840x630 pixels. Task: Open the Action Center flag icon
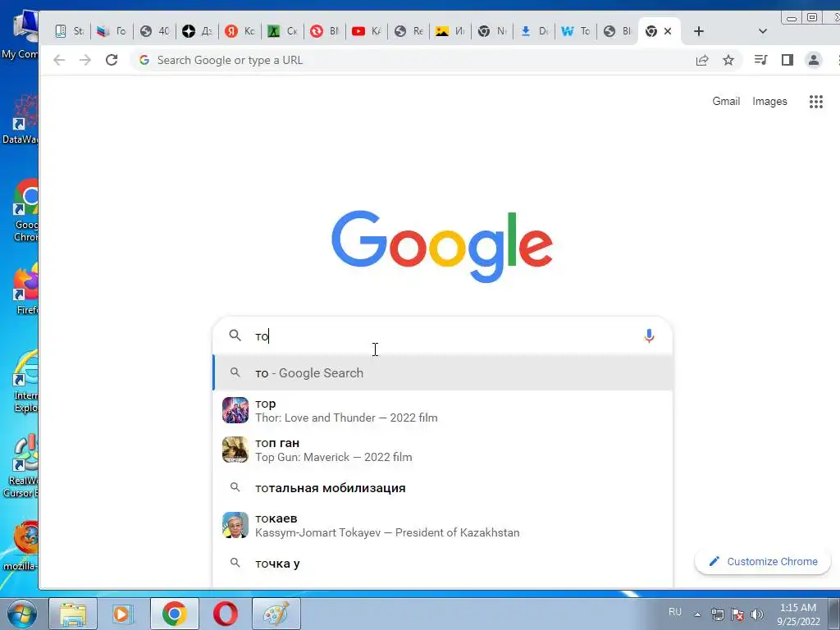[737, 614]
